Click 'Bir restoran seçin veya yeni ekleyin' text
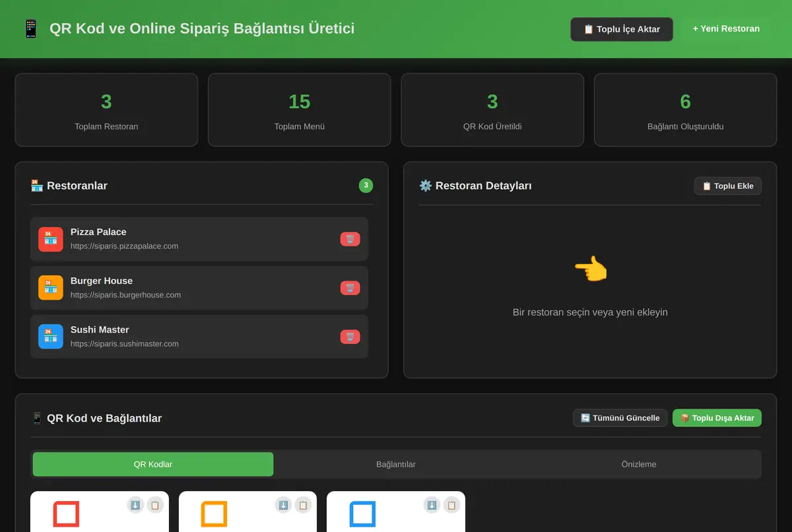The width and height of the screenshot is (792, 532). pos(590,312)
